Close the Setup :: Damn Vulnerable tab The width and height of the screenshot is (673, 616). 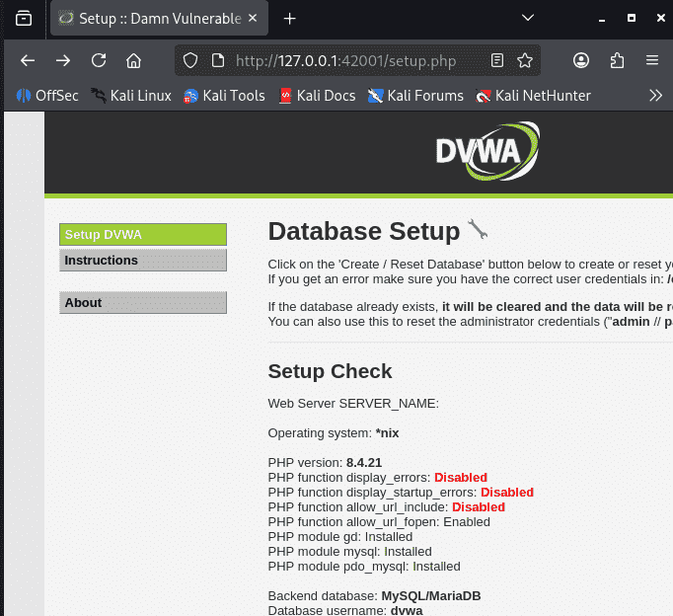click(x=253, y=18)
